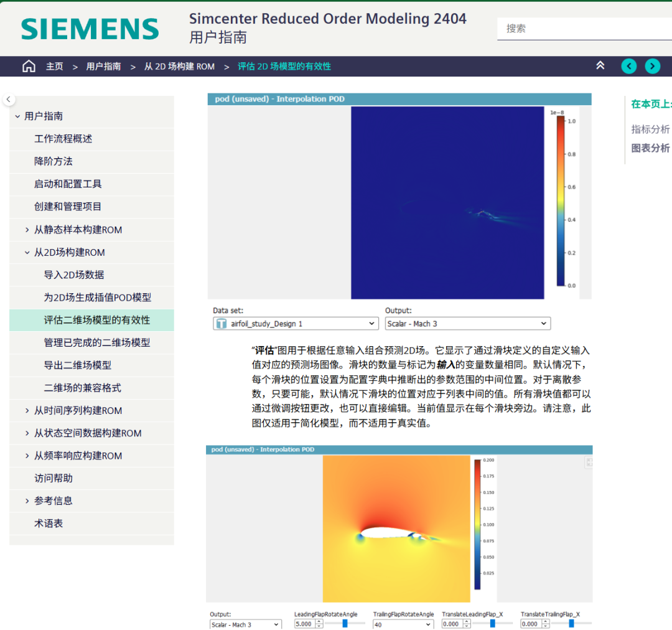Screen dimensions: 672x630
Task: Open 降阶方法 in the sidebar
Action: (53, 162)
